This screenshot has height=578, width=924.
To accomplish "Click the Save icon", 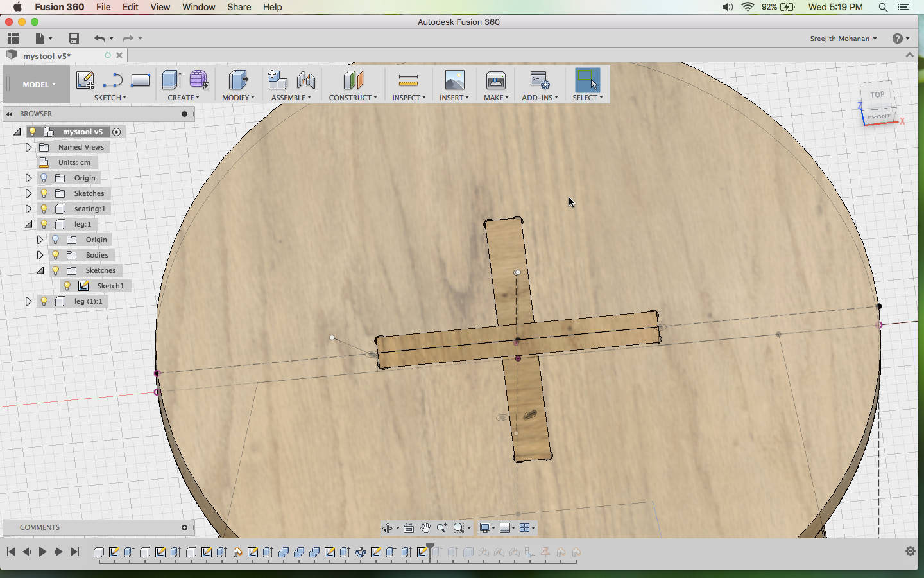I will pyautogui.click(x=74, y=39).
